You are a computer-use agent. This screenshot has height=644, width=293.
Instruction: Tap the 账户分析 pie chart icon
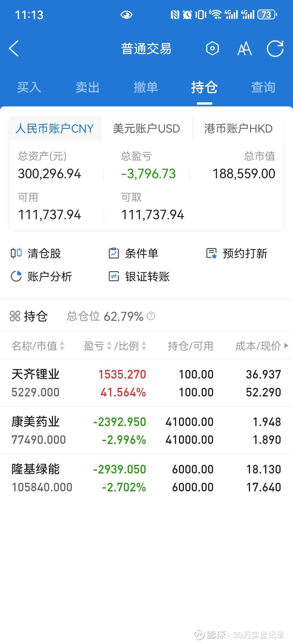click(16, 276)
